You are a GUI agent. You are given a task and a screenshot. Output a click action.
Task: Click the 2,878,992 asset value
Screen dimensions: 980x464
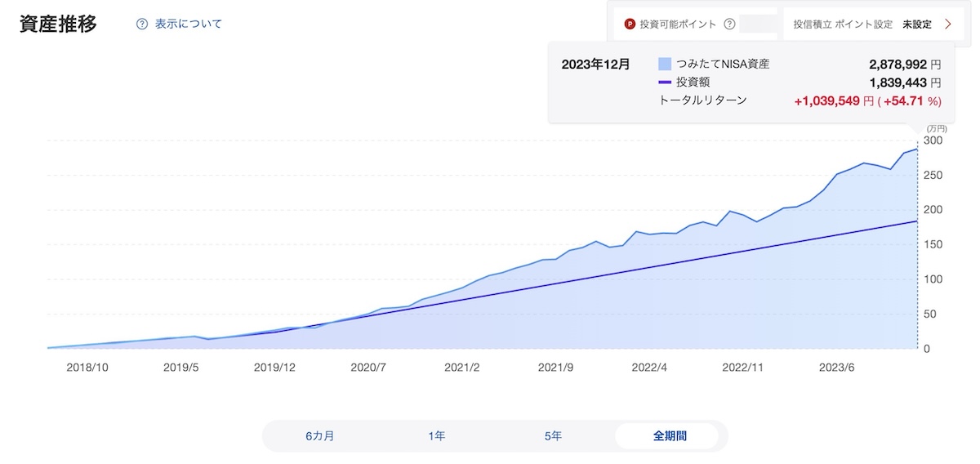(898, 64)
